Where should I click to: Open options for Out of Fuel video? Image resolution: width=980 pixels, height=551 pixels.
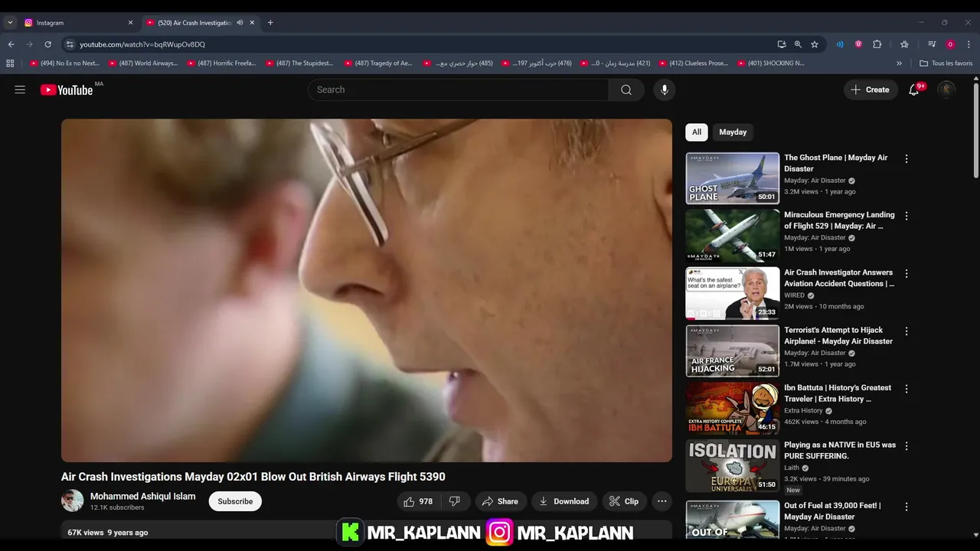click(x=906, y=507)
